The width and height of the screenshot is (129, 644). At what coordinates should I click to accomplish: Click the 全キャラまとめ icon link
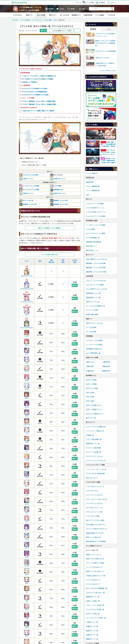click(x=52, y=175)
